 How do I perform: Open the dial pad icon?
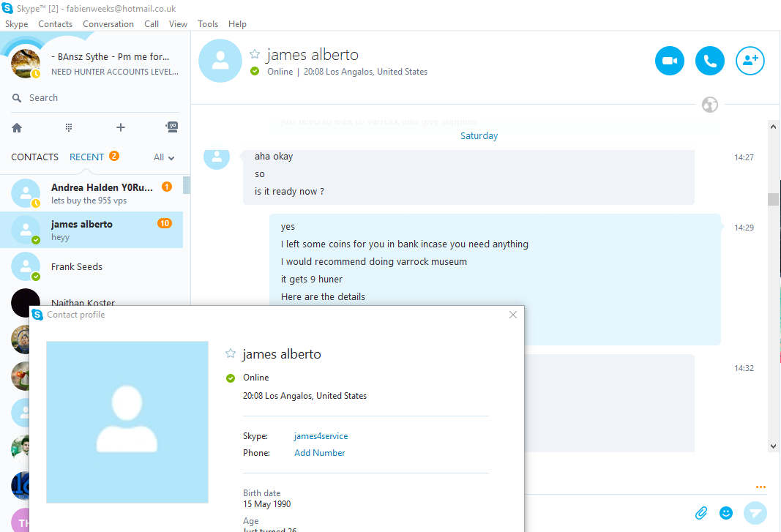69,127
